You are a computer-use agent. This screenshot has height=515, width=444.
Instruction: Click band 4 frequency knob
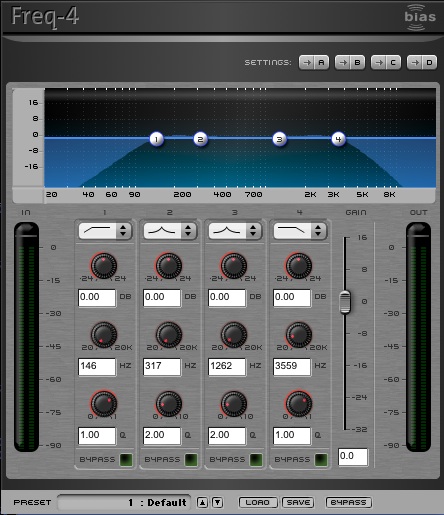click(x=299, y=335)
